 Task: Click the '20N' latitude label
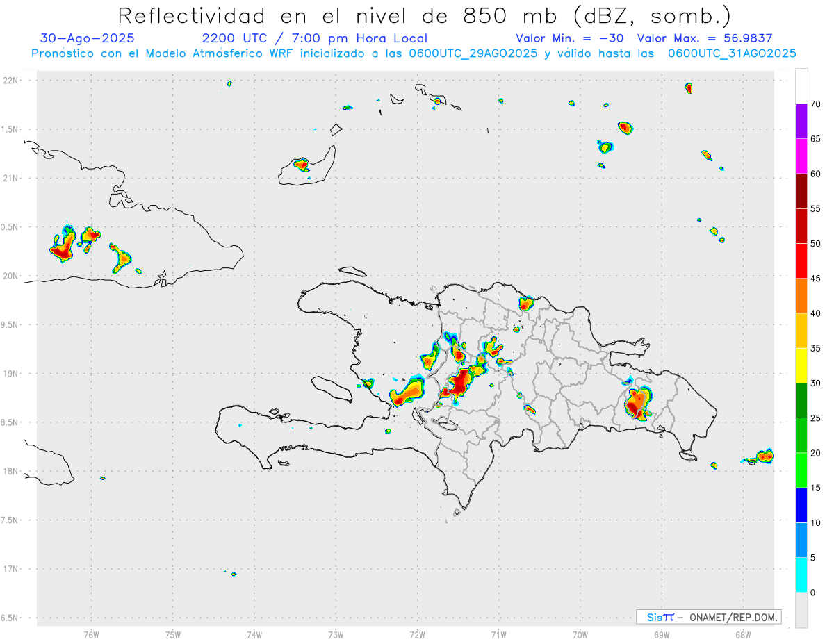click(12, 276)
